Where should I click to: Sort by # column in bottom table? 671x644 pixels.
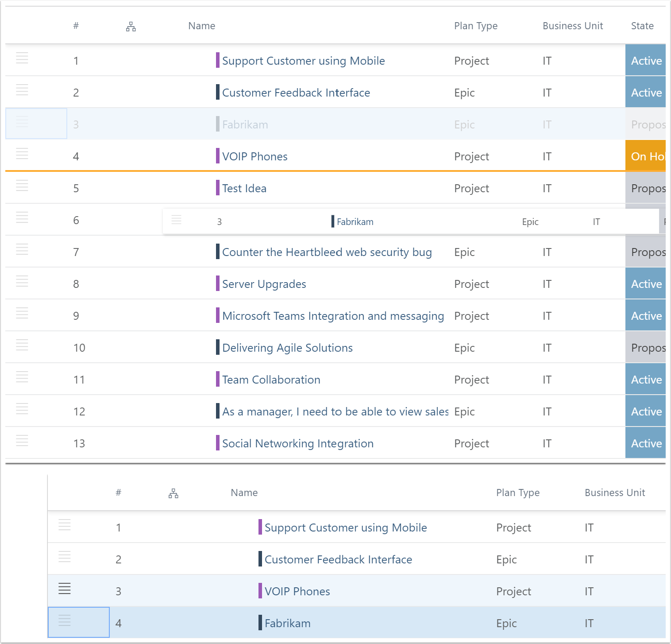coord(119,493)
